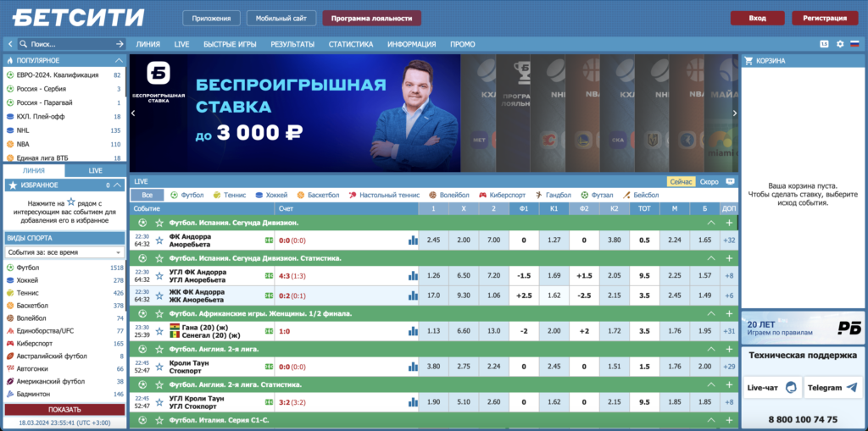This screenshot has width=868, height=431.
Task: Expand extra markets +32 for ФК Андорра
Action: pyautogui.click(x=728, y=240)
